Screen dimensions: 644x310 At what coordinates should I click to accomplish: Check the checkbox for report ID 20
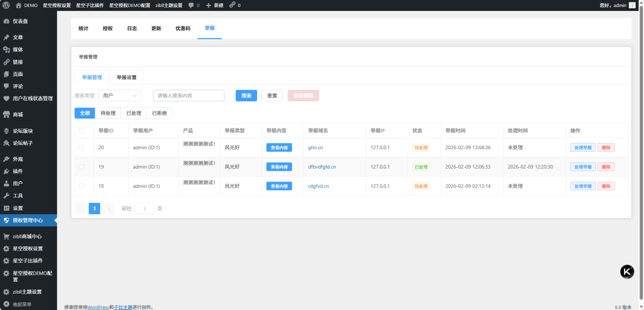81,147
